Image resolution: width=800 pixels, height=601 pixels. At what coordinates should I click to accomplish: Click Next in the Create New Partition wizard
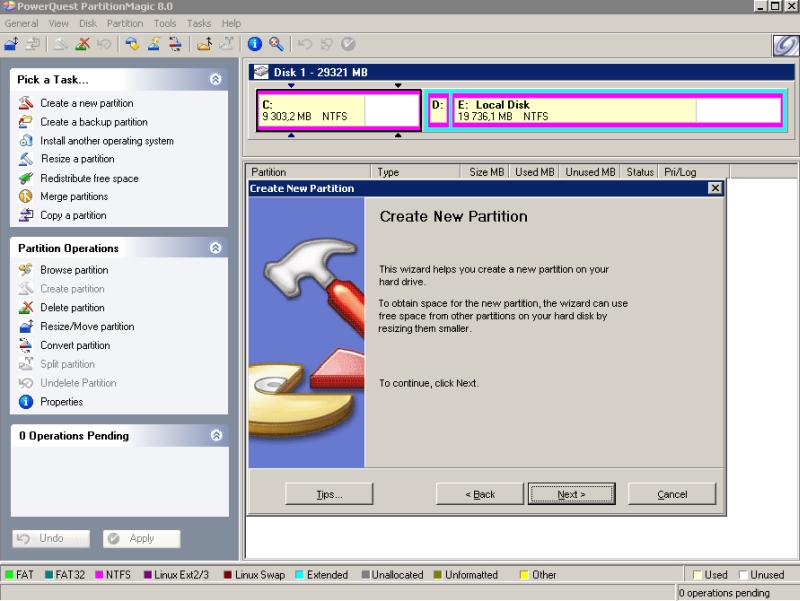pos(571,494)
